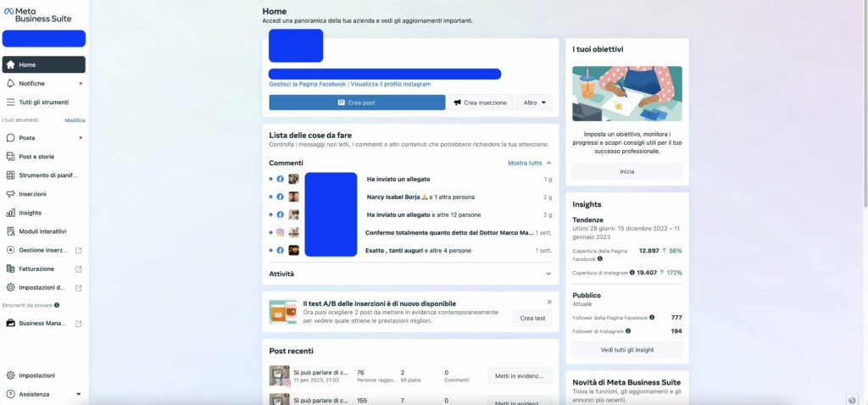The height and width of the screenshot is (405, 868).
Task: Click the Inserzioni megaphone icon
Action: (x=10, y=194)
